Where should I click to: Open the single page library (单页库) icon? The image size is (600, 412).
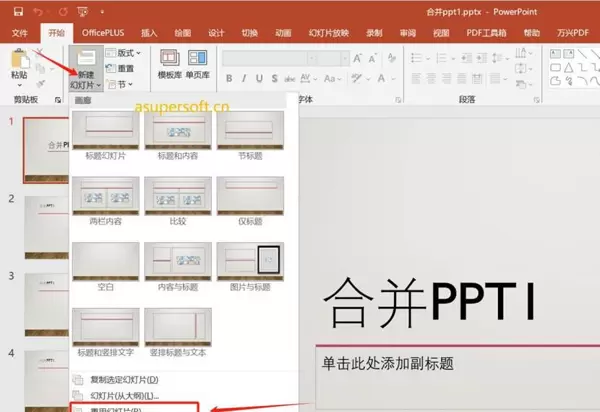[x=199, y=61]
